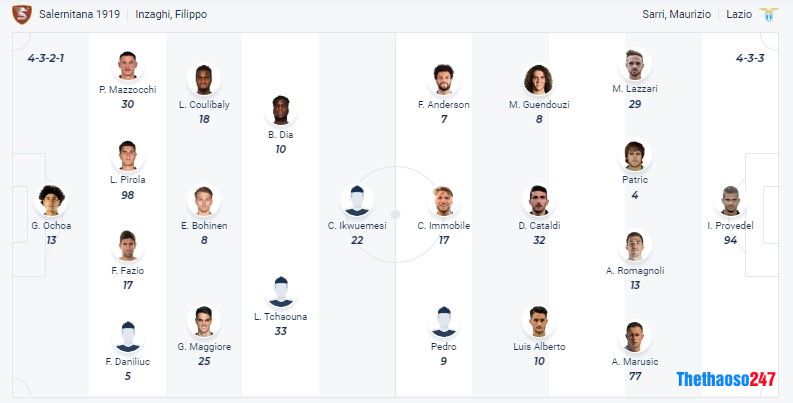Click the coach name Inzaghi, Filippo
The height and width of the screenshot is (403, 793).
coord(171,14)
